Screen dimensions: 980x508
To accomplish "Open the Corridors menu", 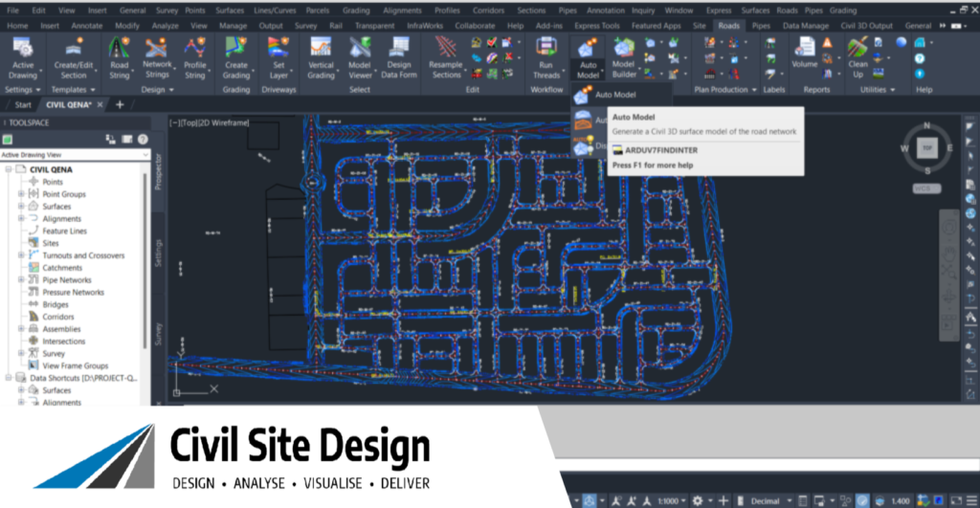I will [x=488, y=10].
